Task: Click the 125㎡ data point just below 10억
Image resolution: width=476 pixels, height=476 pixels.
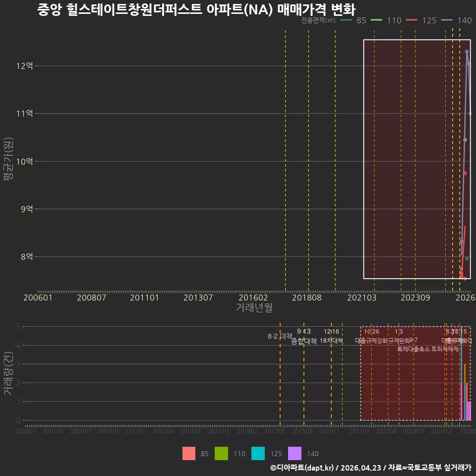Action: [x=465, y=173]
